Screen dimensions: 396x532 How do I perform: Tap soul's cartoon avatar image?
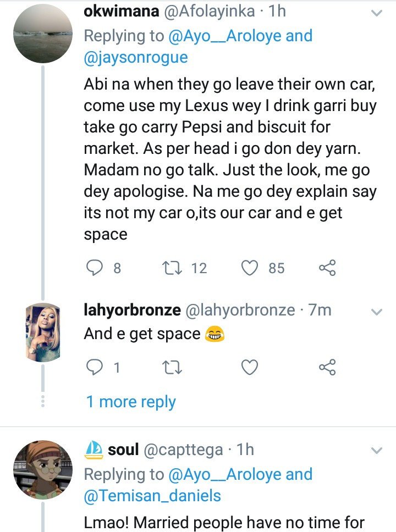point(43,470)
